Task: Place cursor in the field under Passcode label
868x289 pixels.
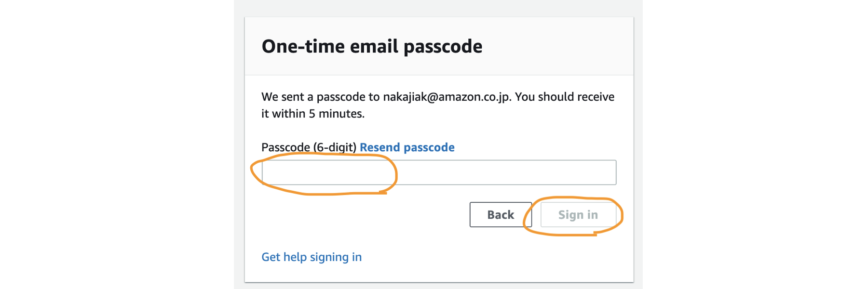Action: [439, 172]
